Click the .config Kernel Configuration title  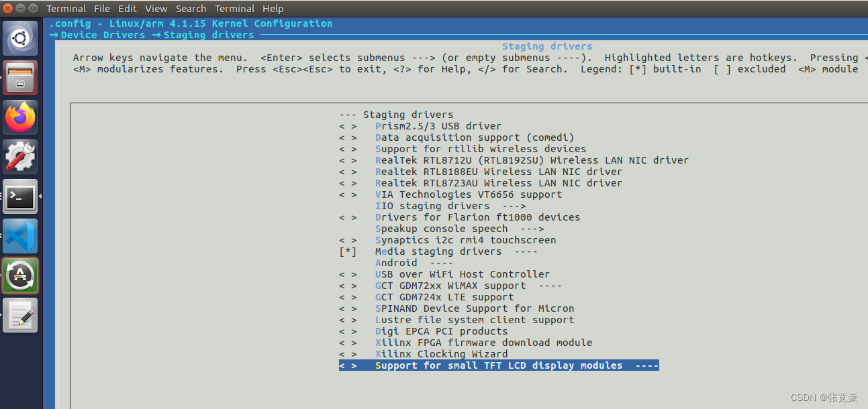click(x=191, y=23)
